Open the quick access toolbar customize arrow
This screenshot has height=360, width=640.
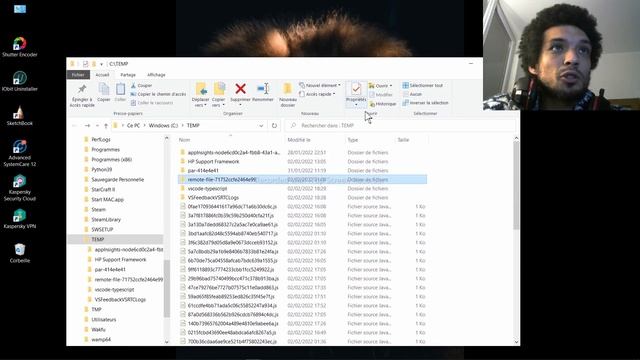pos(102,64)
